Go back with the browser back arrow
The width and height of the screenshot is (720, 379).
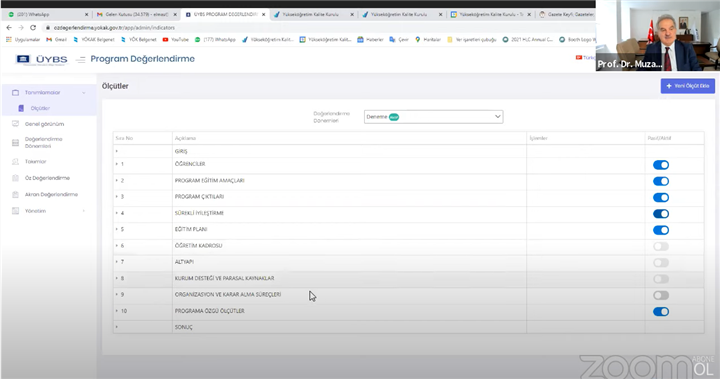(x=9, y=28)
